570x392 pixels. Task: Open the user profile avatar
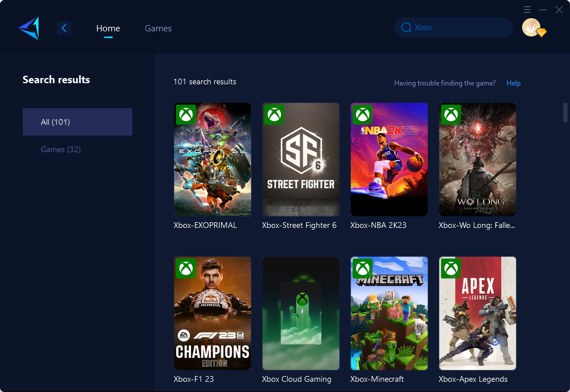(x=531, y=27)
